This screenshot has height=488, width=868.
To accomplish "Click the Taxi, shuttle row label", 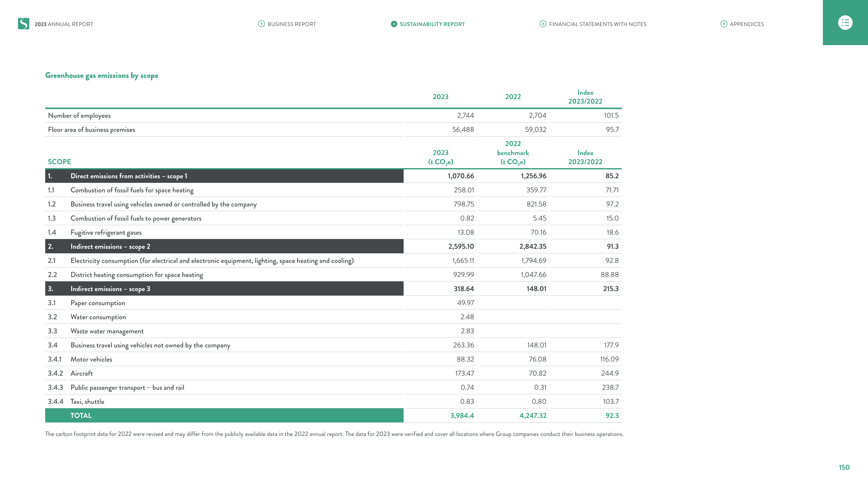I will coord(87,402).
